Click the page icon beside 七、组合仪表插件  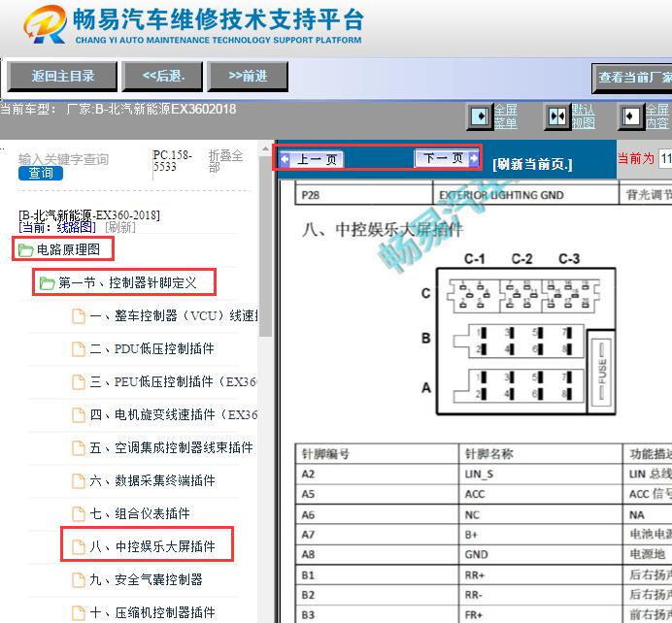[x=78, y=513]
